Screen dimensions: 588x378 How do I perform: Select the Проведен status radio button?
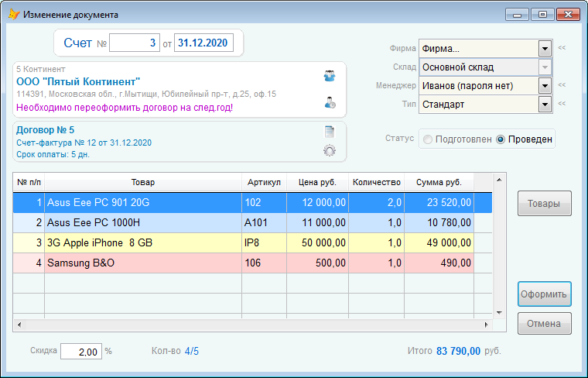[501, 139]
